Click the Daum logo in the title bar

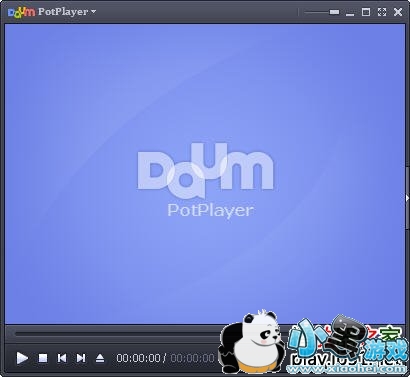pos(21,12)
